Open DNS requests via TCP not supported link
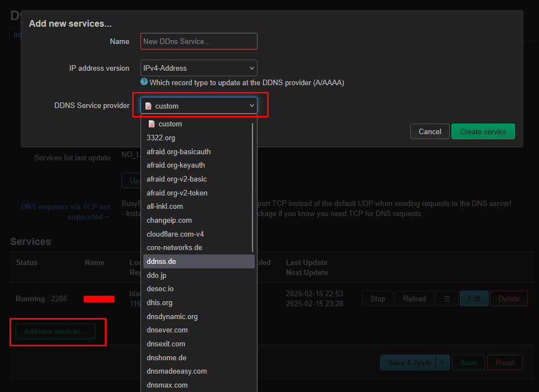The height and width of the screenshot is (392, 539). pos(66,212)
